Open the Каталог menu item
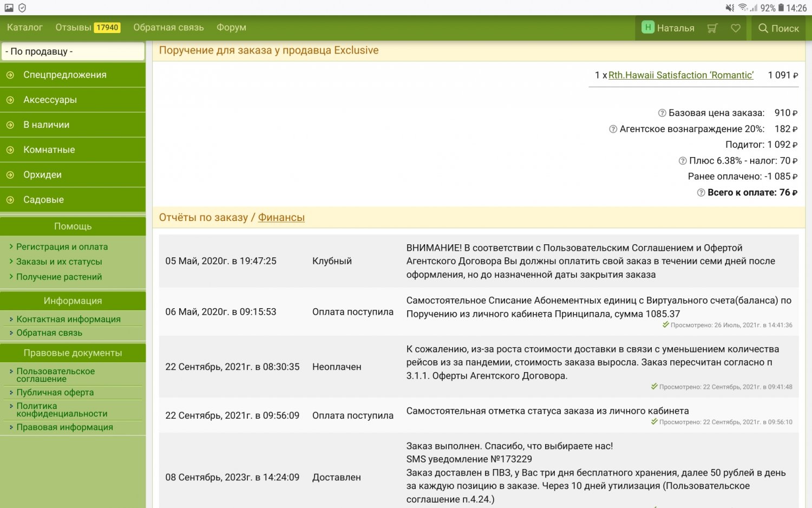The width and height of the screenshot is (812, 508). tap(25, 28)
